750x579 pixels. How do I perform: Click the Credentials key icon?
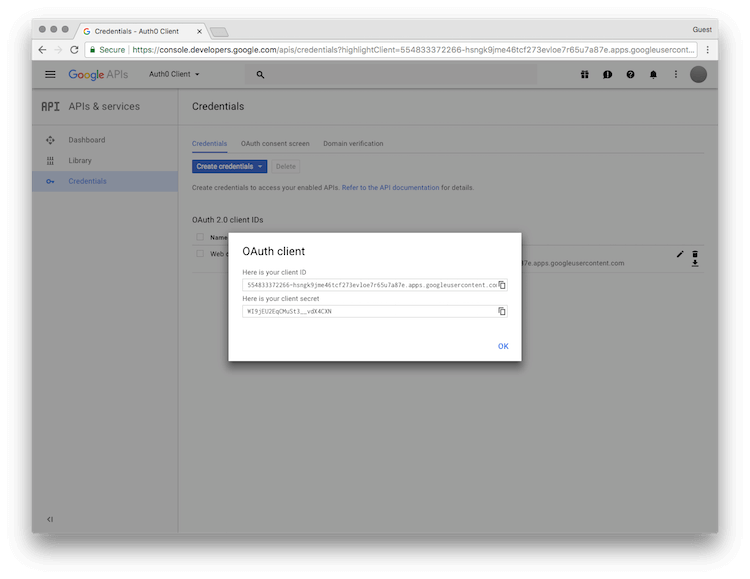click(x=50, y=181)
